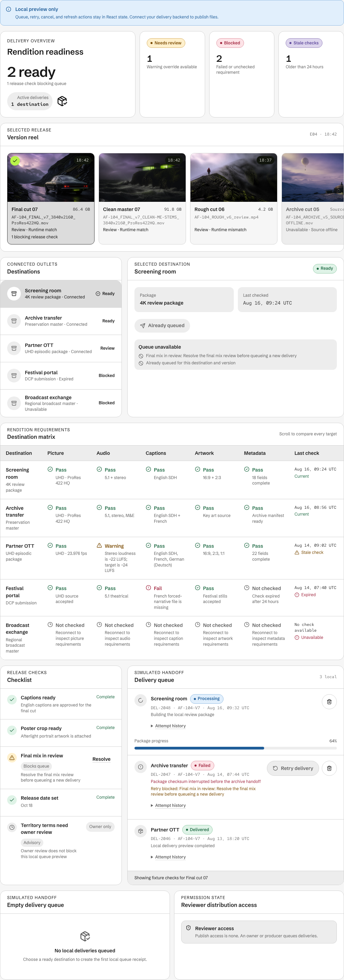The width and height of the screenshot is (344, 980).
Task: Expand Attempt history for Screening room delivery
Action: coord(168,726)
